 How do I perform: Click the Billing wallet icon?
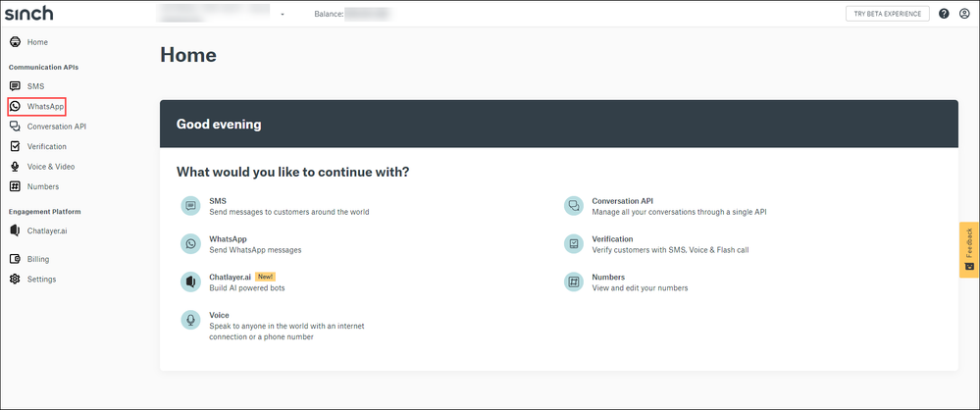pyautogui.click(x=15, y=259)
